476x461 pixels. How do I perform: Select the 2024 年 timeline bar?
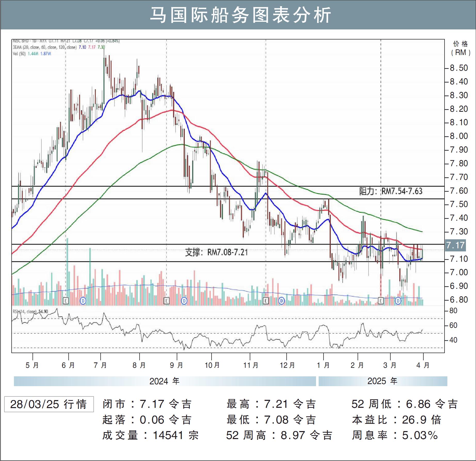pyautogui.click(x=165, y=381)
